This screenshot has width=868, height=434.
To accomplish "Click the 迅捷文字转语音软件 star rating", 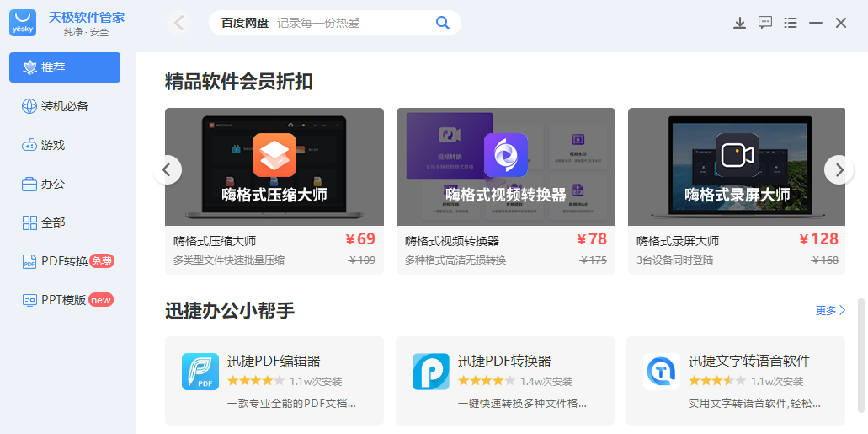I will (717, 381).
